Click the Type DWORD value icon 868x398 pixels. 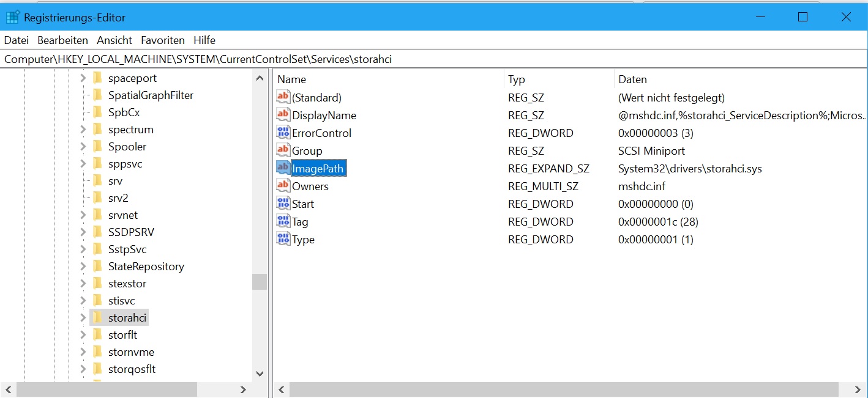point(283,239)
